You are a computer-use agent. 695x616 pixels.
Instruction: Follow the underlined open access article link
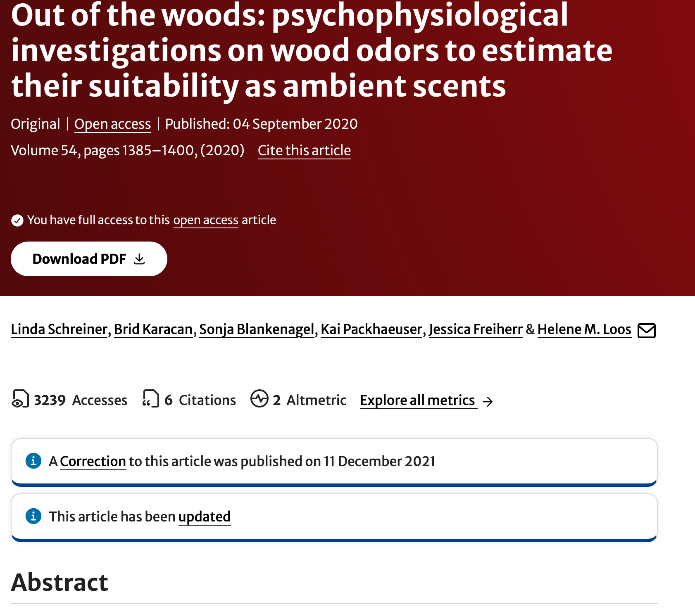coord(206,220)
